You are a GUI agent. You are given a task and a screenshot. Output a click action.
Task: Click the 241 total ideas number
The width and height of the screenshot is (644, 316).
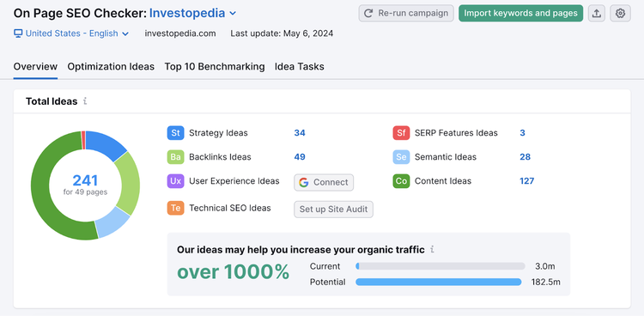tap(85, 181)
